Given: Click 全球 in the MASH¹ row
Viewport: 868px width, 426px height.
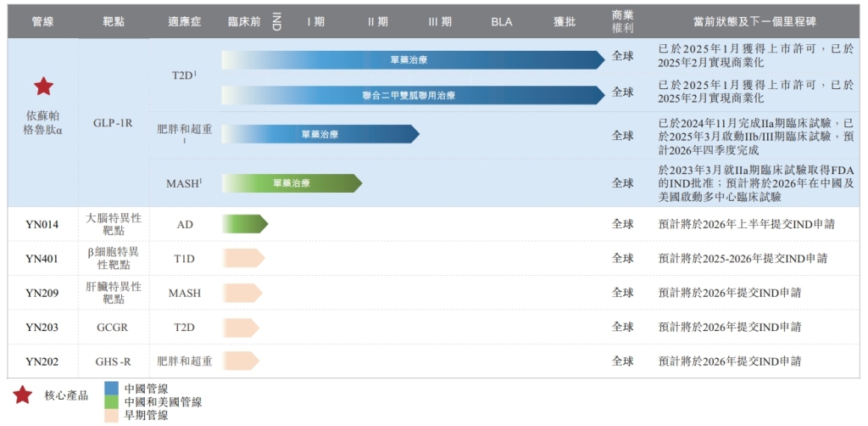Looking at the screenshot, I should (623, 182).
